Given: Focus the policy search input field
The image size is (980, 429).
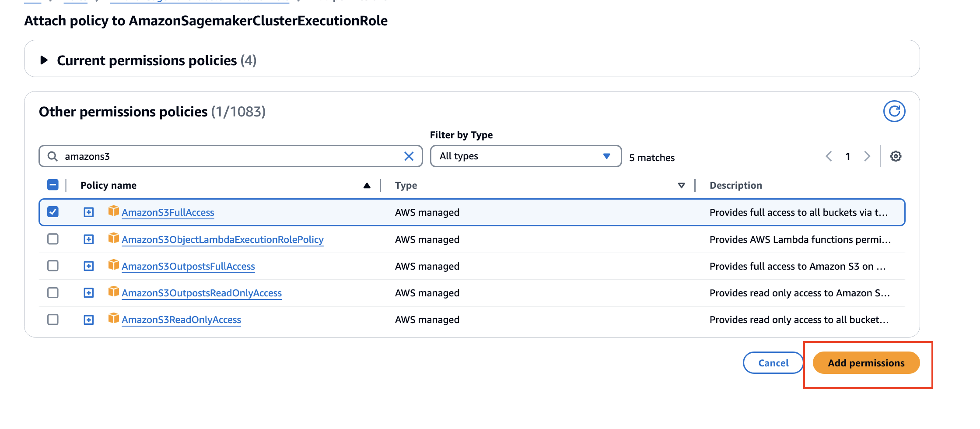Looking at the screenshot, I should (x=227, y=156).
